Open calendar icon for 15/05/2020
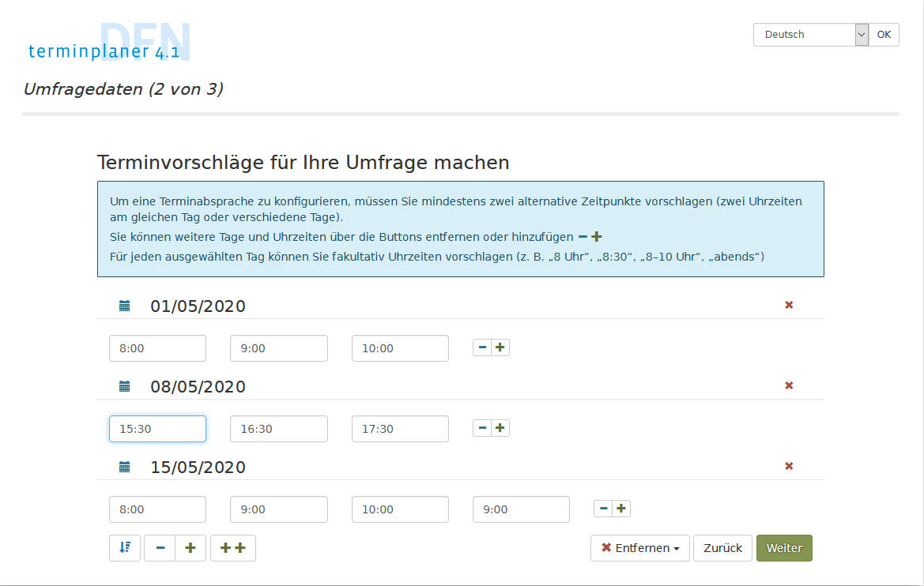Image resolution: width=924 pixels, height=586 pixels. pos(124,467)
